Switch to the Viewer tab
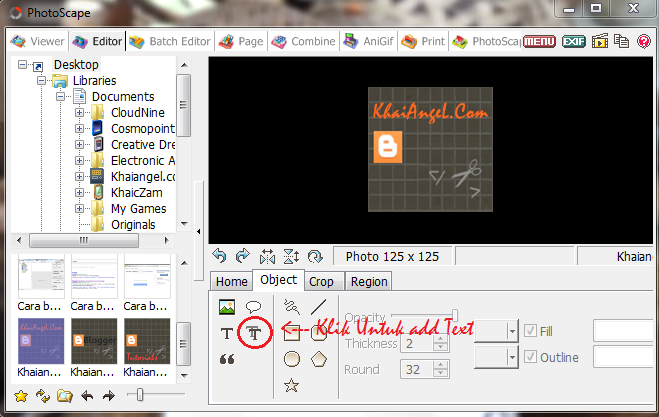Screen dimensions: 659x417 pos(38,41)
